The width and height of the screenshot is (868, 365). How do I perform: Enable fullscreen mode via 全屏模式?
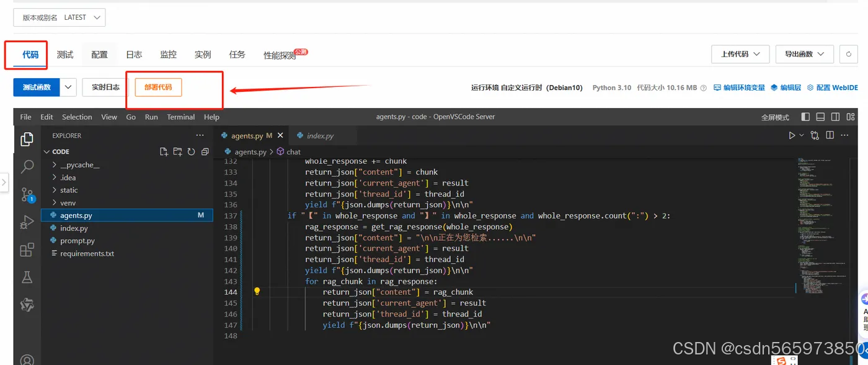pyautogui.click(x=775, y=117)
